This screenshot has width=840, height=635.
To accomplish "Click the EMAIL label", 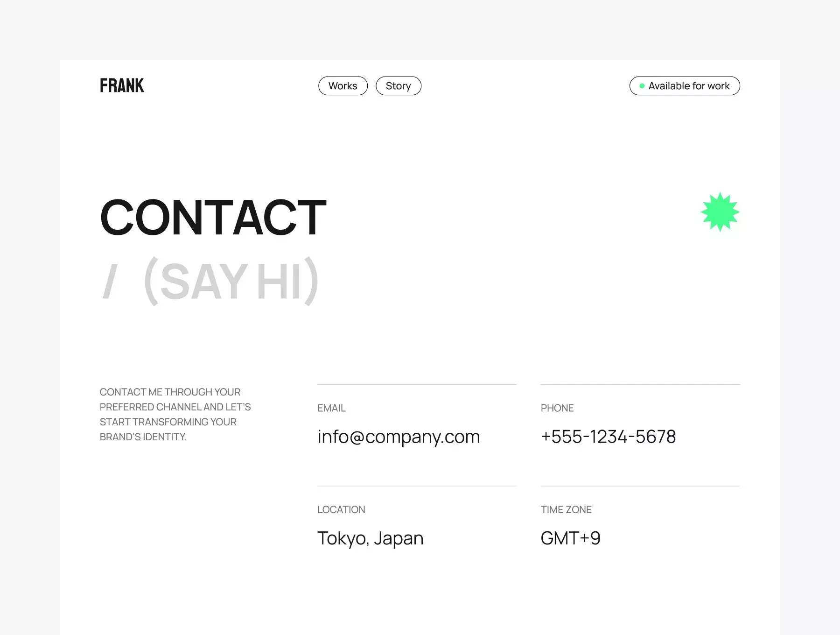I will [x=331, y=408].
